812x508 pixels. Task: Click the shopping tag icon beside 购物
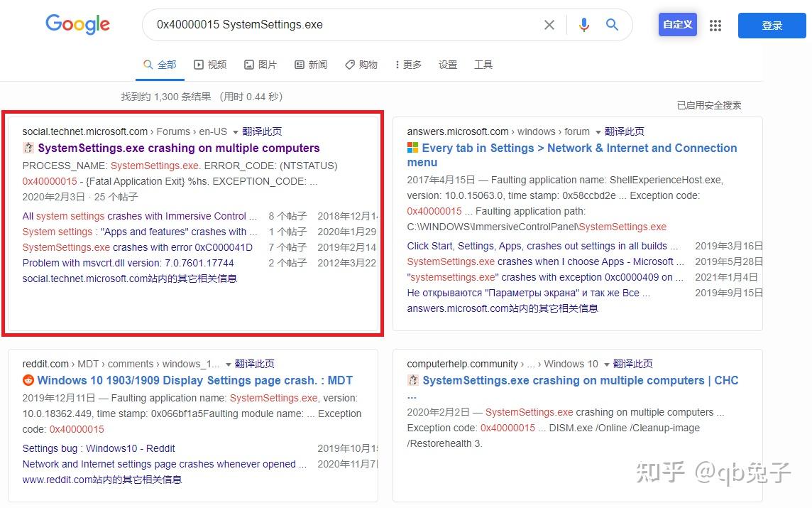[x=349, y=64]
